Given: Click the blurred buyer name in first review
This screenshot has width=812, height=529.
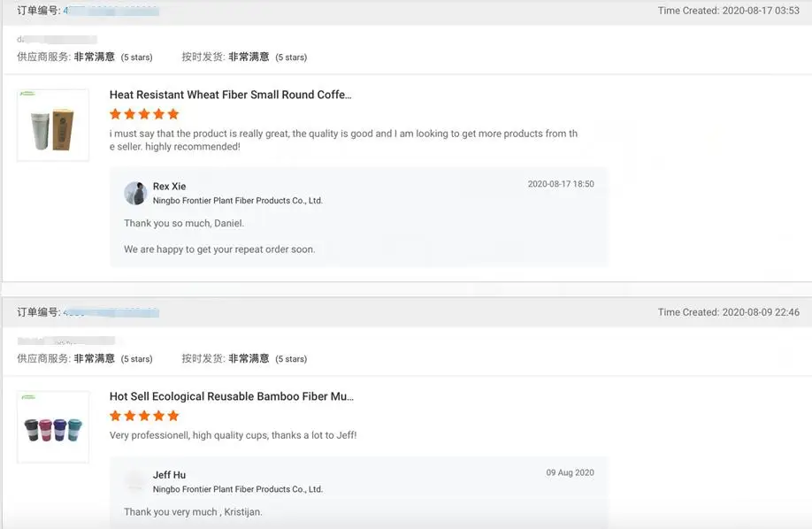Looking at the screenshot, I should [57, 39].
